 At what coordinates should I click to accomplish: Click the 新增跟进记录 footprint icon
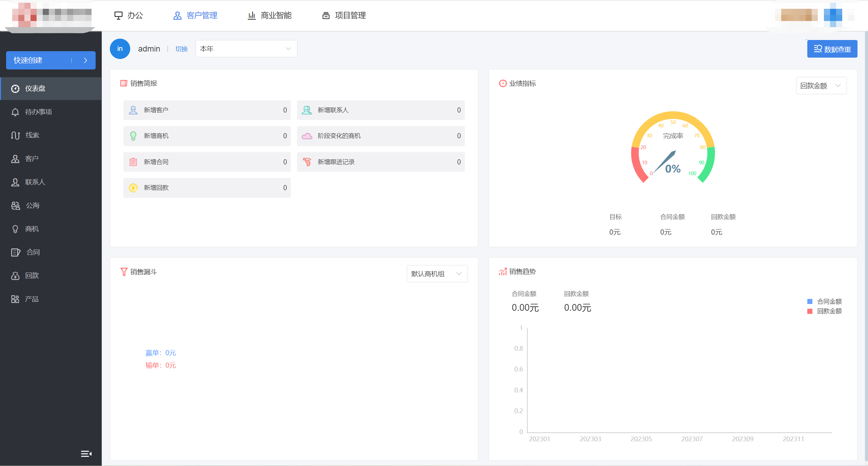click(307, 162)
